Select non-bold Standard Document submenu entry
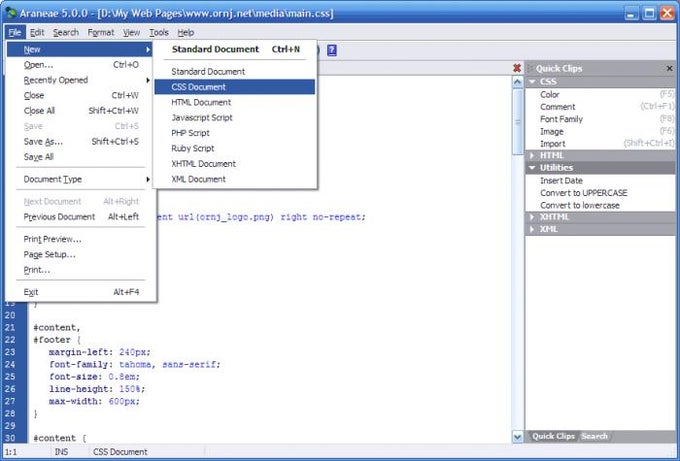Screen dimensions: 680x461 click(235, 72)
